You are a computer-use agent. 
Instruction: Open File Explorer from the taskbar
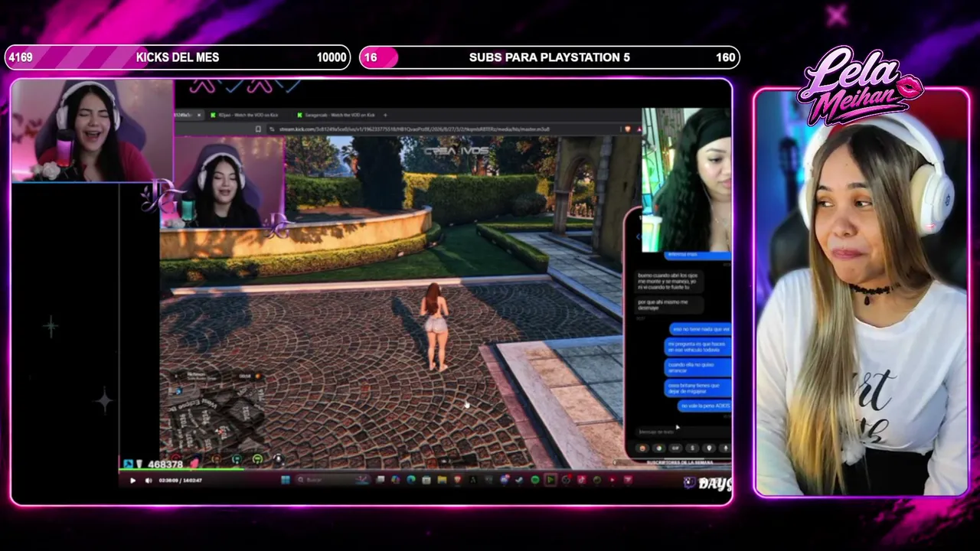(x=442, y=480)
